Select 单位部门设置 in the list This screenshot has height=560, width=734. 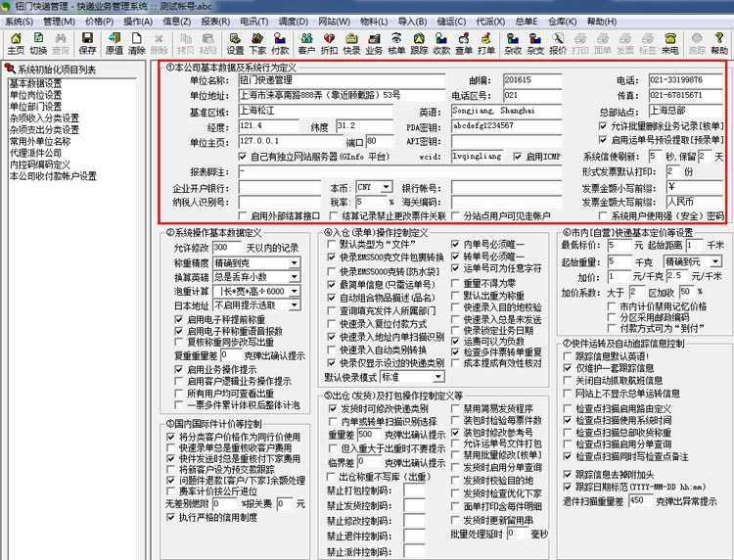tap(35, 107)
